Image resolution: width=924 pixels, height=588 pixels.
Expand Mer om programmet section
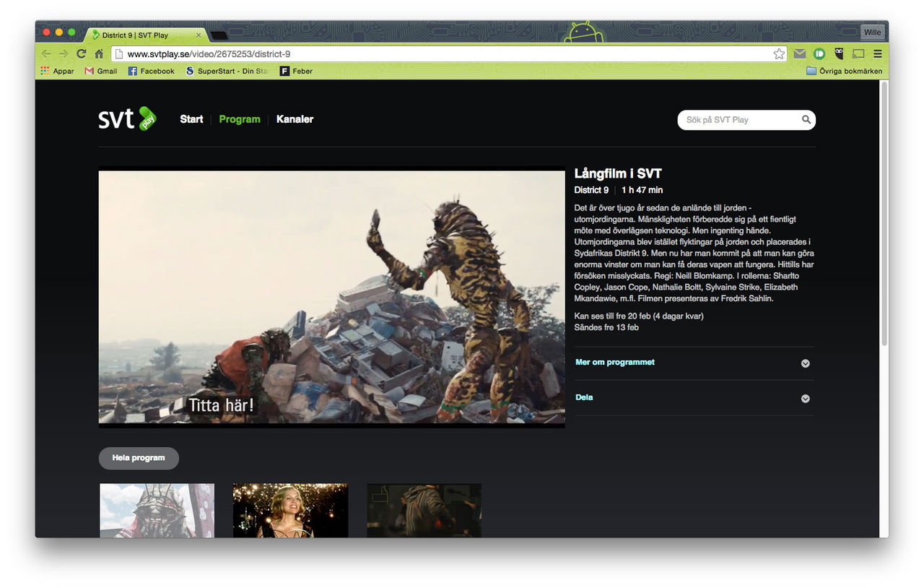point(694,363)
